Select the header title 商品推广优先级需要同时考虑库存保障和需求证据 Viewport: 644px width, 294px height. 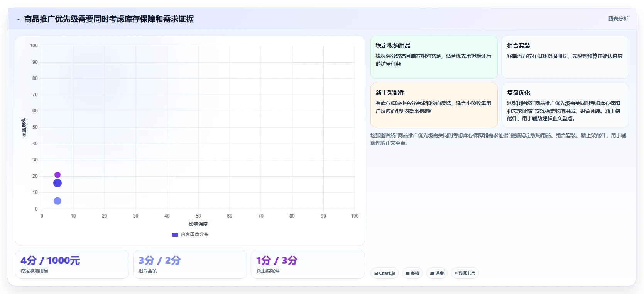(109, 19)
